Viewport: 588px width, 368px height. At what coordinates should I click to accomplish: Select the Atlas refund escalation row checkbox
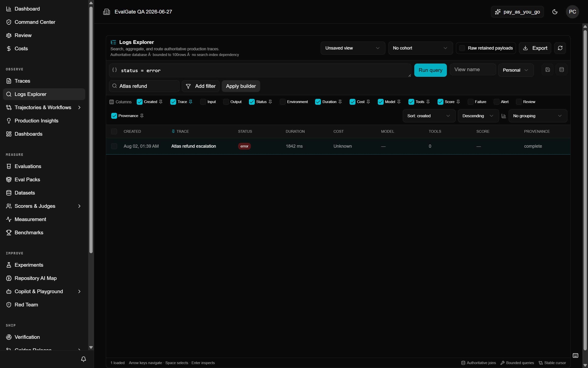coord(114,146)
